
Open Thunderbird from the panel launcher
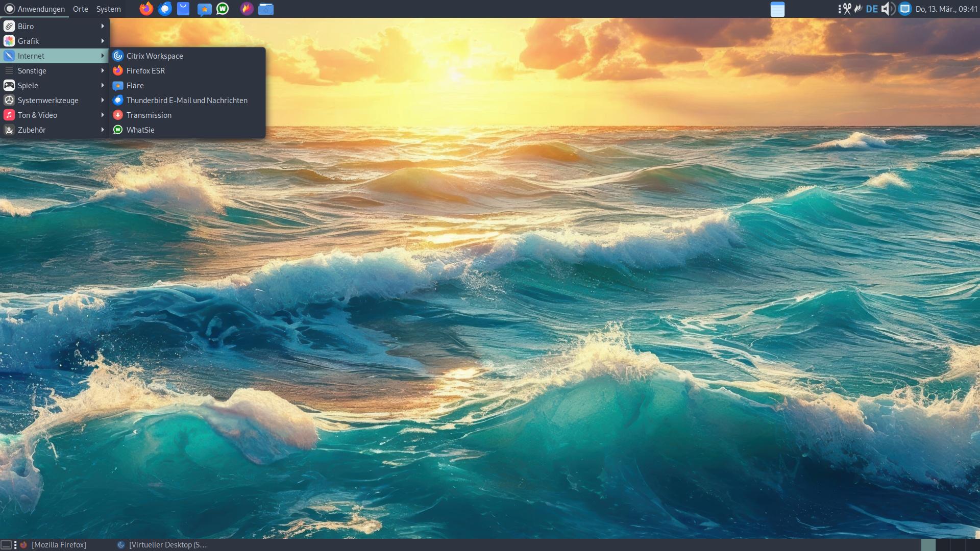point(165,9)
